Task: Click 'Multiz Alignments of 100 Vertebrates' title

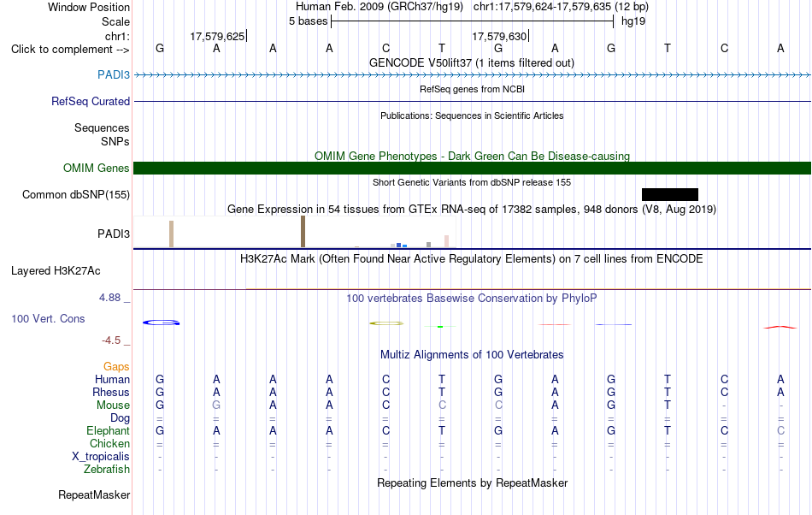Action: tap(472, 354)
